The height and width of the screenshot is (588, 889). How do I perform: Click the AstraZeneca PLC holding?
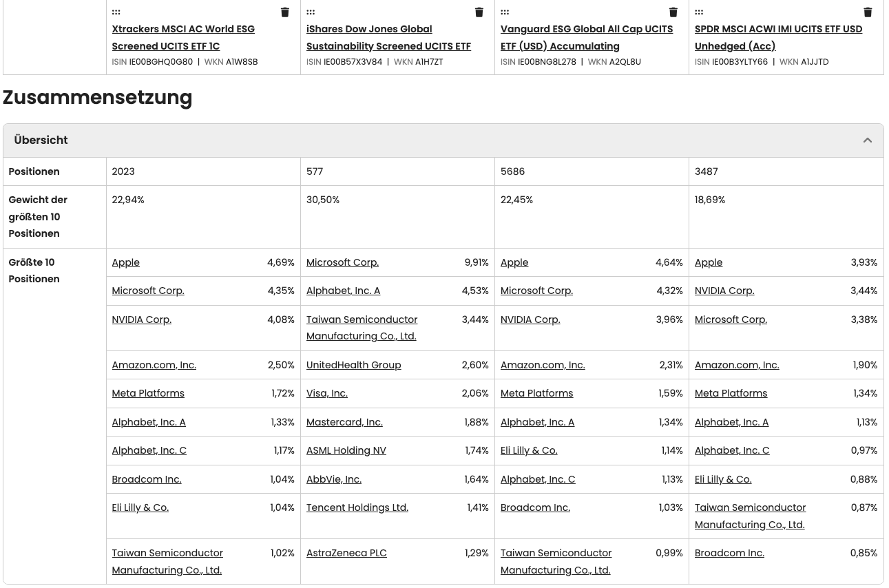coord(346,553)
